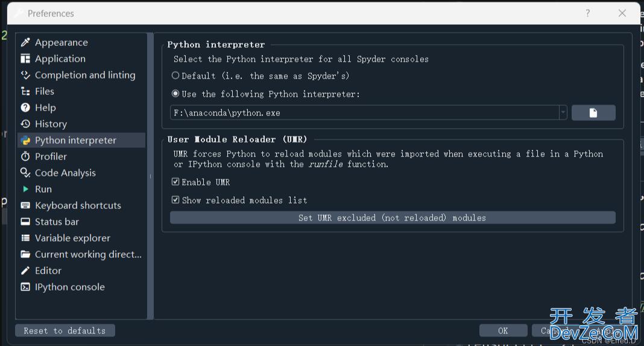Click the Code Analysis magnifier icon
Screen dimensions: 644x346
[x=25, y=173]
